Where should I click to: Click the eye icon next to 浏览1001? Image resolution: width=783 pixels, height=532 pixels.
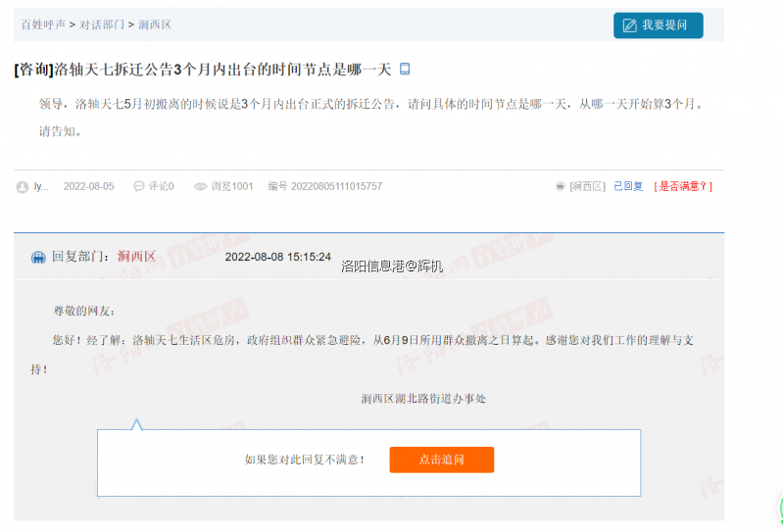[x=200, y=186]
